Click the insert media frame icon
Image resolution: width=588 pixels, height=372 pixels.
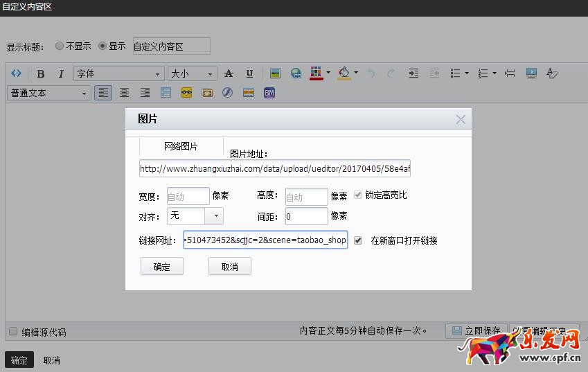pyautogui.click(x=207, y=93)
